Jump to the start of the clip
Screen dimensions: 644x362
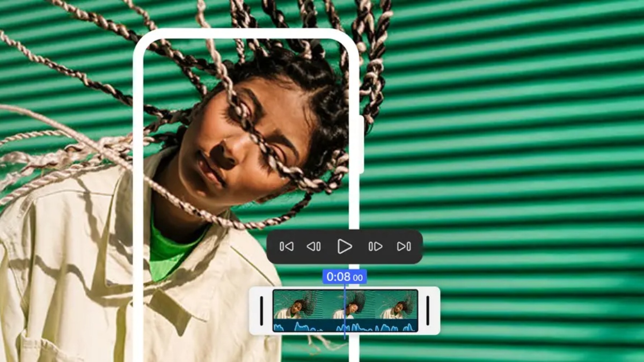point(287,247)
